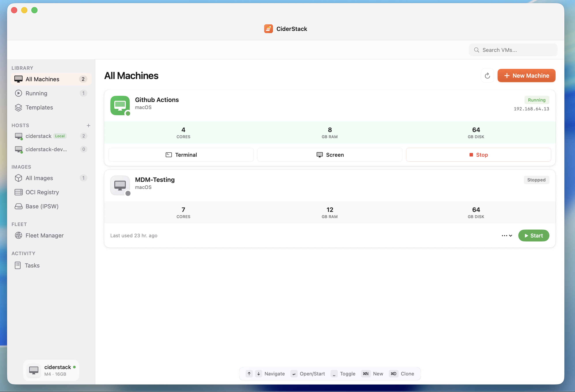Image resolution: width=575 pixels, height=392 pixels.
Task: Start the MDM-Testing machine
Action: (x=534, y=235)
